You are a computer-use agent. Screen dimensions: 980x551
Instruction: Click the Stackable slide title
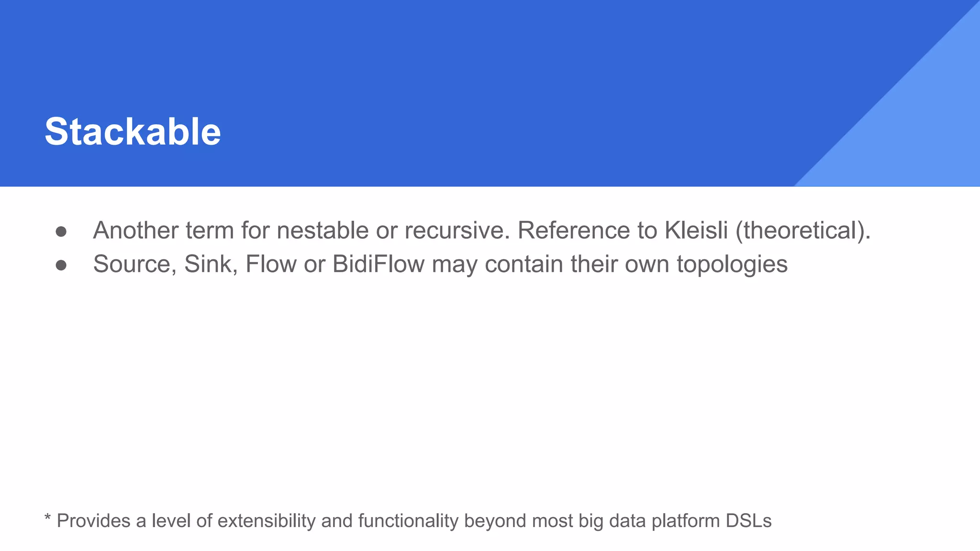coord(133,132)
